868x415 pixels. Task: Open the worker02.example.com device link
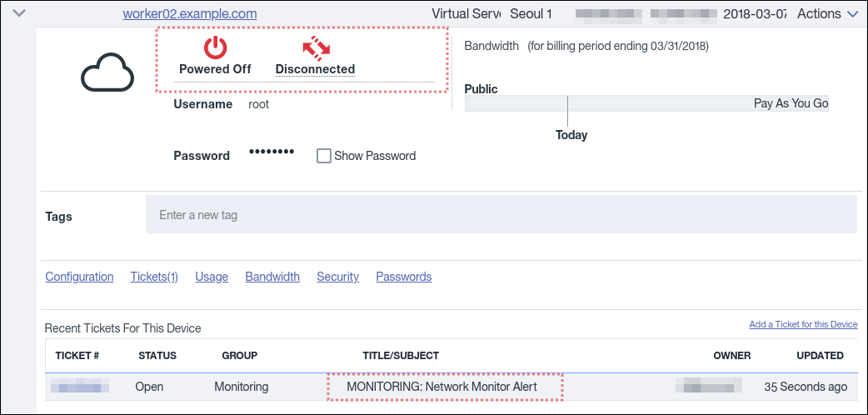click(189, 14)
